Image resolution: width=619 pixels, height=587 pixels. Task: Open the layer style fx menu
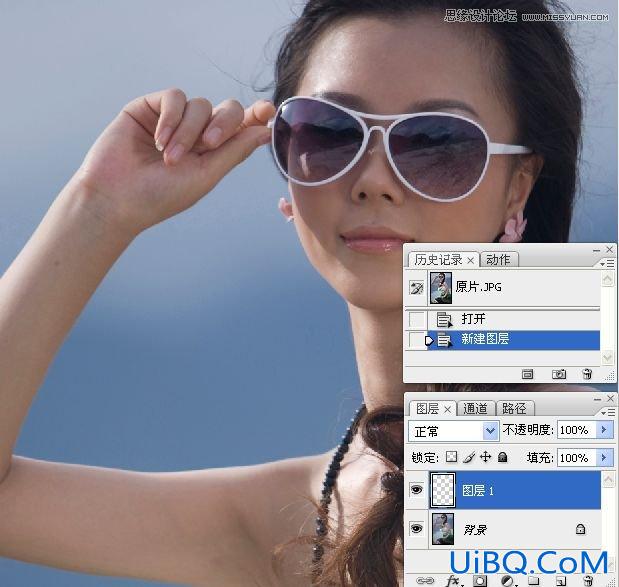tap(452, 581)
